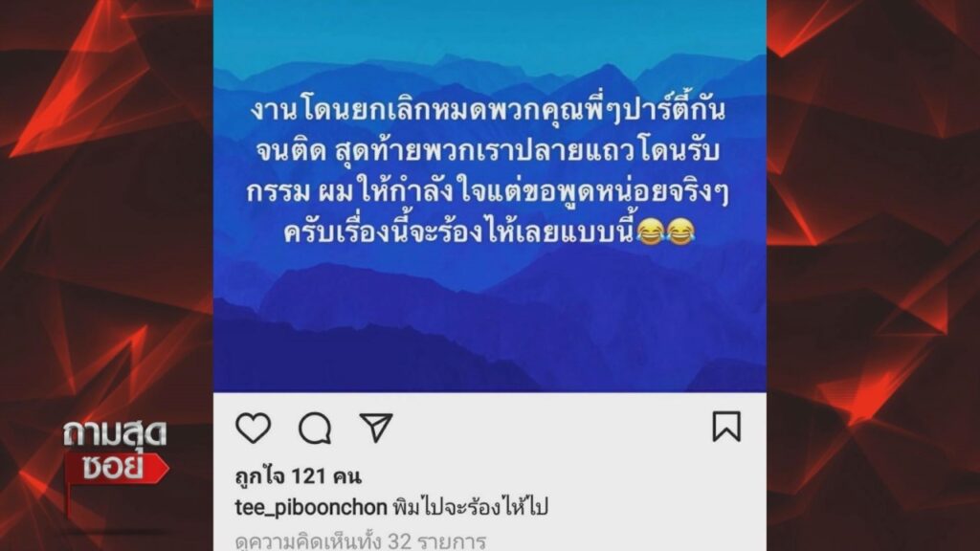Save the post with the bookmark icon
This screenshot has width=980, height=551.
pos(727,427)
